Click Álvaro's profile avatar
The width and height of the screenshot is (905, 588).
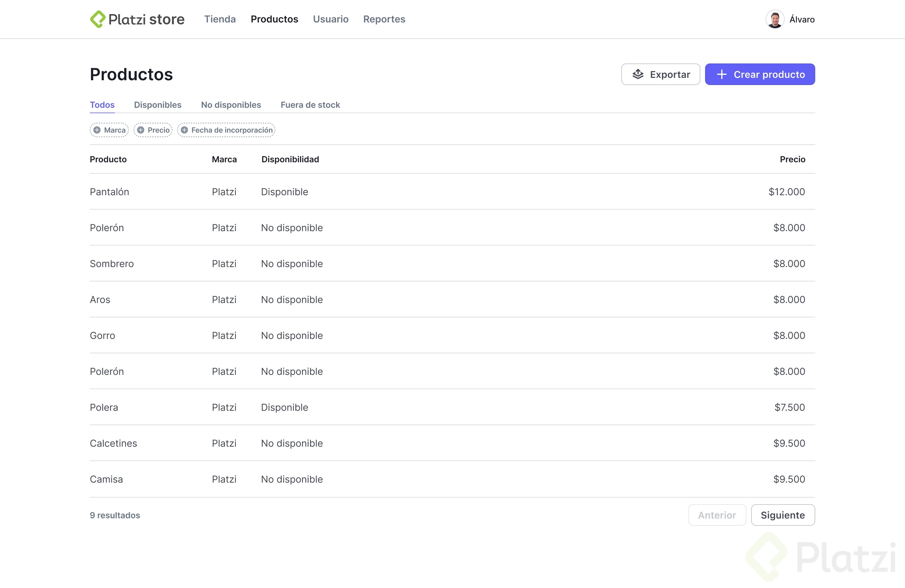(775, 19)
